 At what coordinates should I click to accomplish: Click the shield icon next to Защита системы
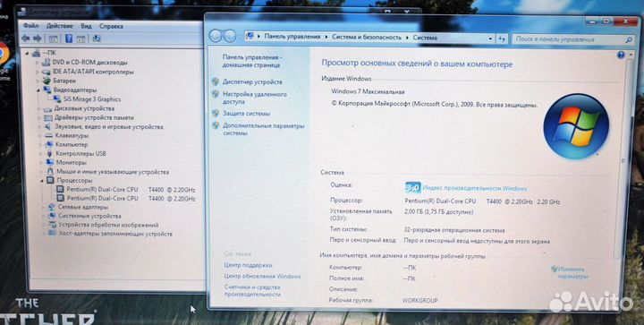coord(216,114)
